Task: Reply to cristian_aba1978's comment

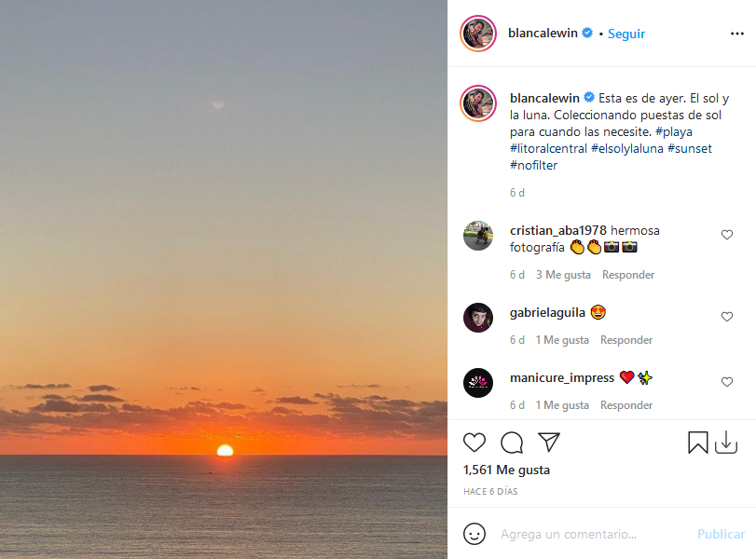Action: (628, 275)
